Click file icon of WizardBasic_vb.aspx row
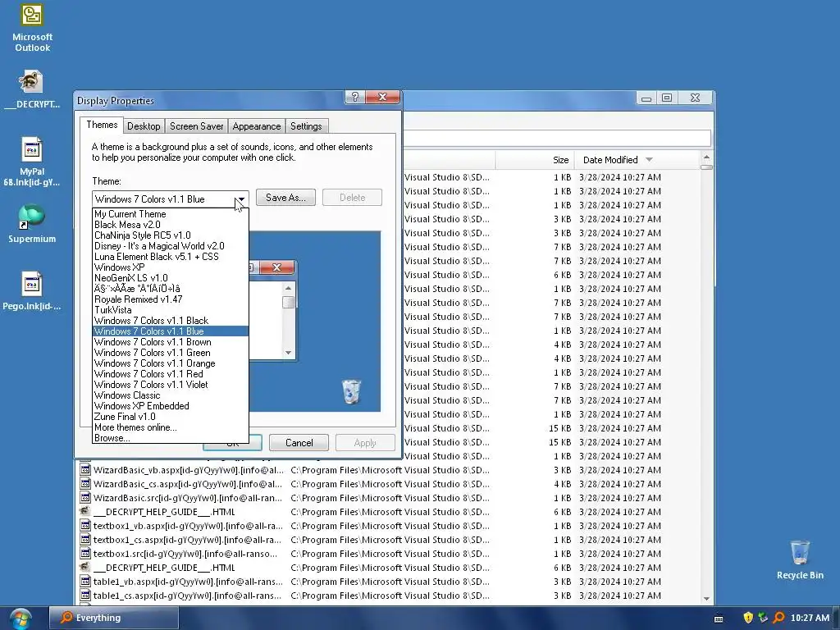The width and height of the screenshot is (840, 630). point(85,470)
